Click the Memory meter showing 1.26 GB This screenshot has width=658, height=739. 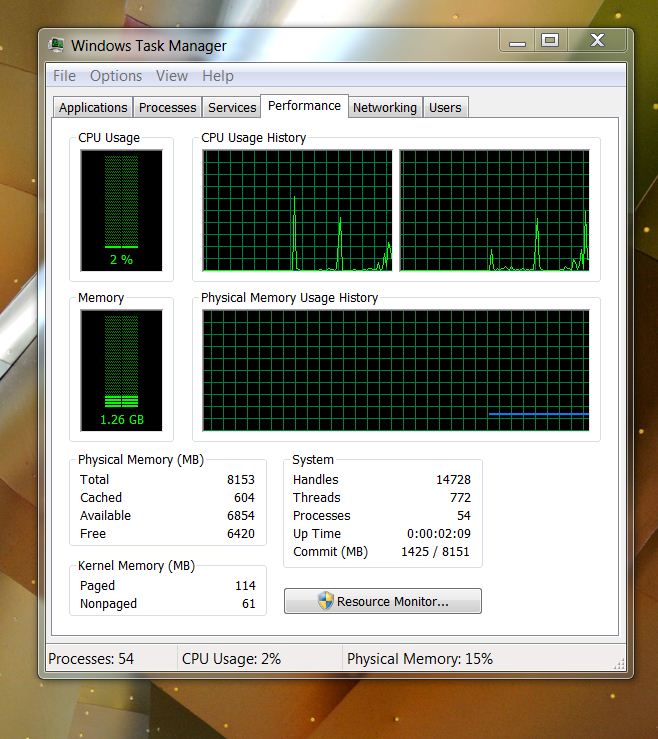[x=122, y=370]
